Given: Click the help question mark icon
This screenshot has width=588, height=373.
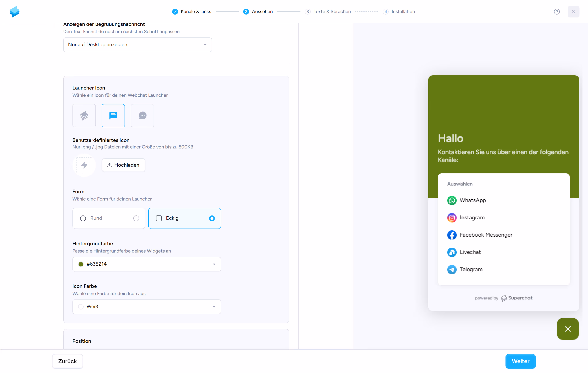Looking at the screenshot, I should [557, 12].
